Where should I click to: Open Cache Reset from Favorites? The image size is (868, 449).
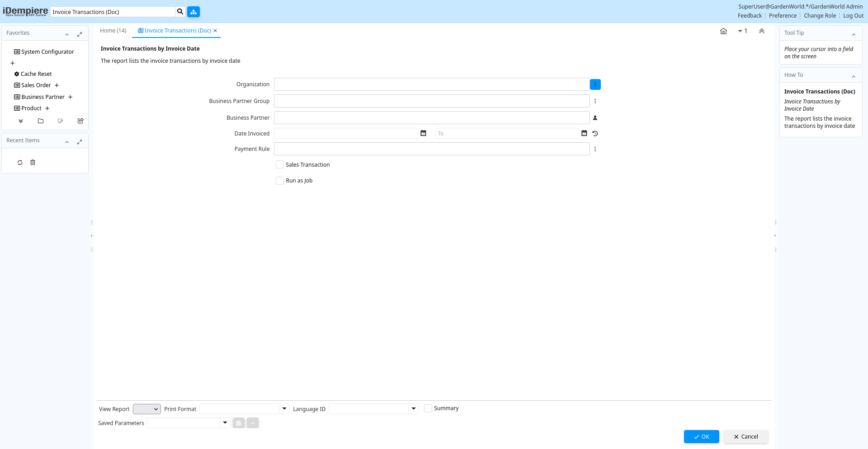click(x=36, y=74)
